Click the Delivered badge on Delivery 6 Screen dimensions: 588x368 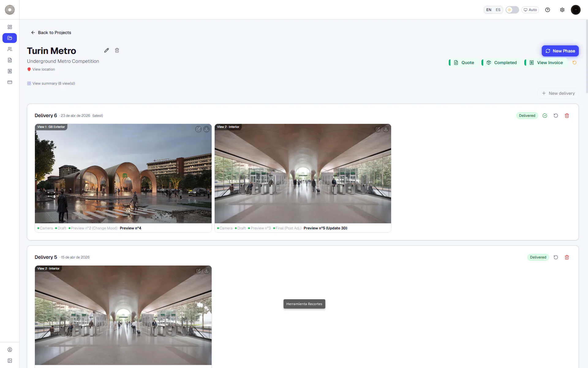point(527,116)
